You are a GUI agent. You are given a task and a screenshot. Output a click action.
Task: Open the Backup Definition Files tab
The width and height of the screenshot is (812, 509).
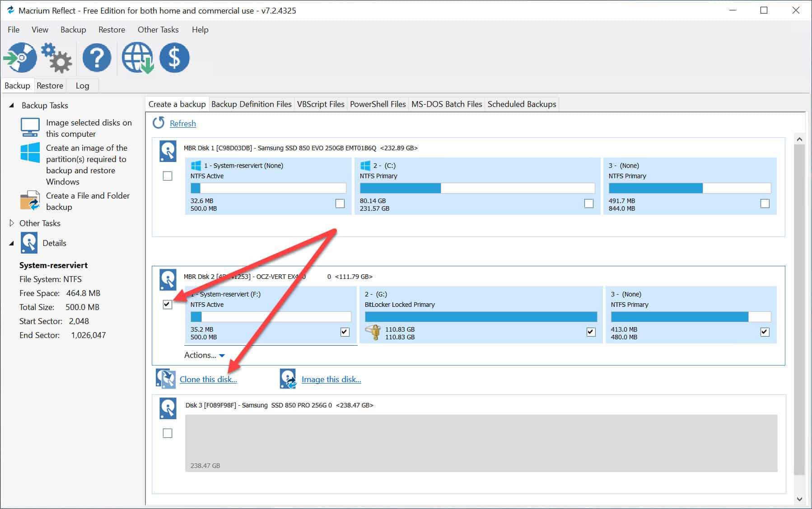tap(252, 104)
